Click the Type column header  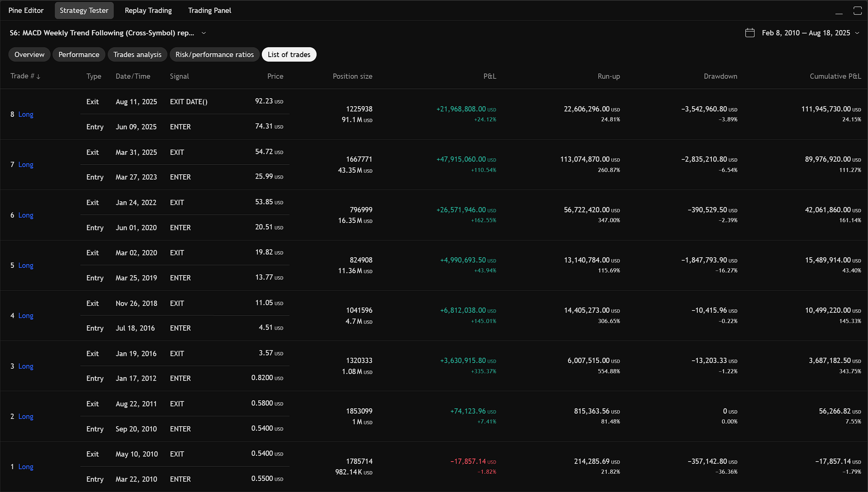[x=94, y=76]
